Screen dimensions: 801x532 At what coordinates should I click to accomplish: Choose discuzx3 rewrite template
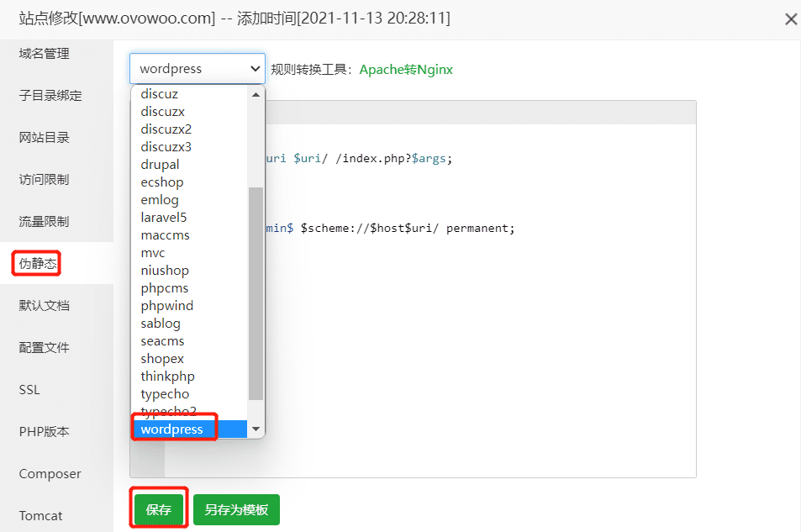point(166,146)
